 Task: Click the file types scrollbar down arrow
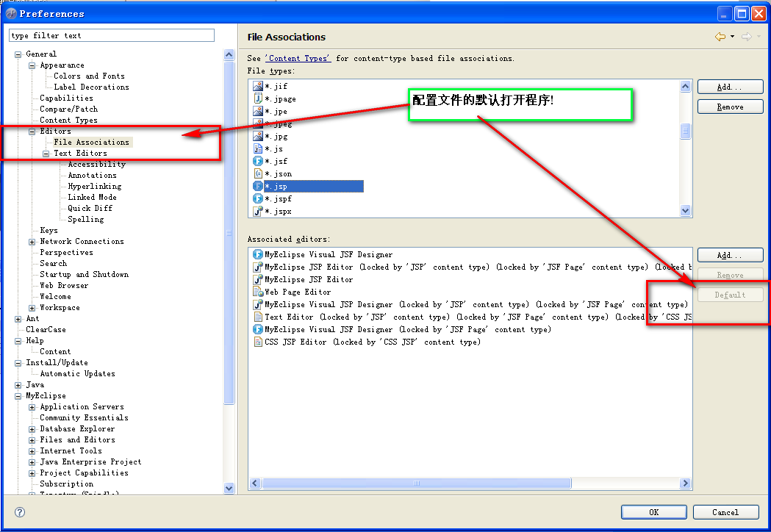685,211
